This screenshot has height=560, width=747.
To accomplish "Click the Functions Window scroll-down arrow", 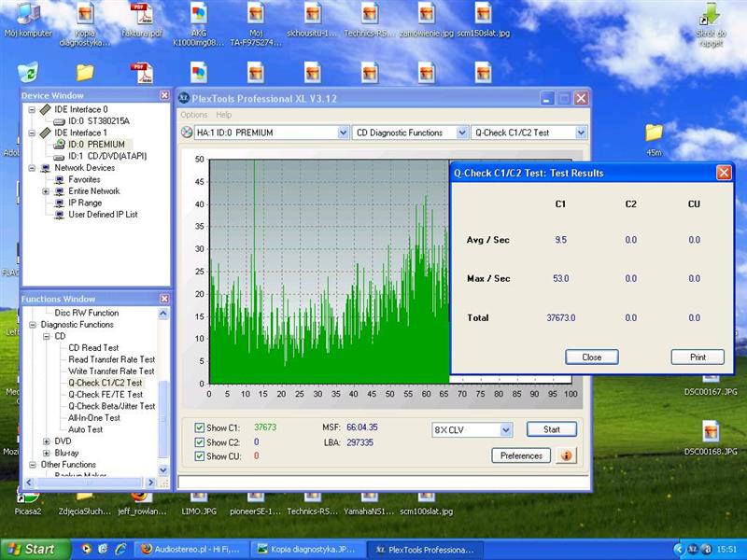I will 162,470.
